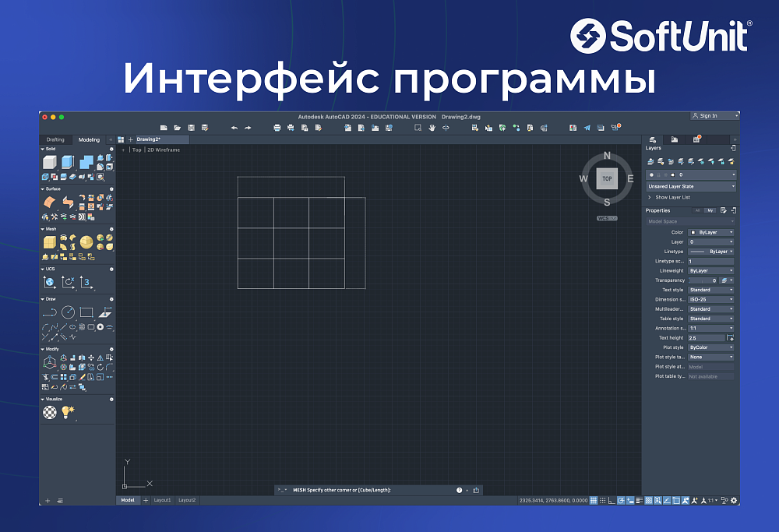Select the Drawing2* file tab
The width and height of the screenshot is (779, 532).
pos(162,139)
